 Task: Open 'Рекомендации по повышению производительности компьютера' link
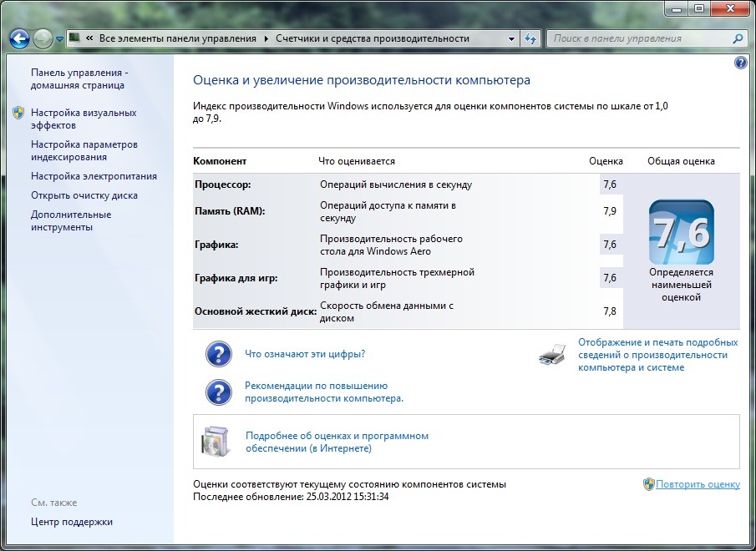pyautogui.click(x=324, y=392)
